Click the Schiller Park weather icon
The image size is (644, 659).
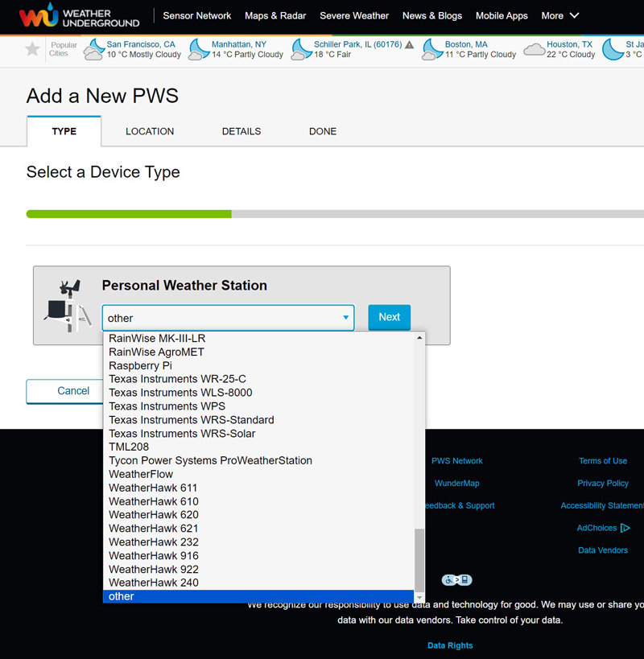click(301, 49)
